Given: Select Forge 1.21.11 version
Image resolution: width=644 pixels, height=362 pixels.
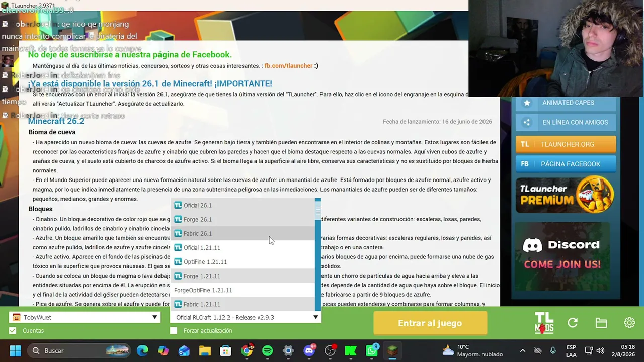Looking at the screenshot, I should [243, 276].
